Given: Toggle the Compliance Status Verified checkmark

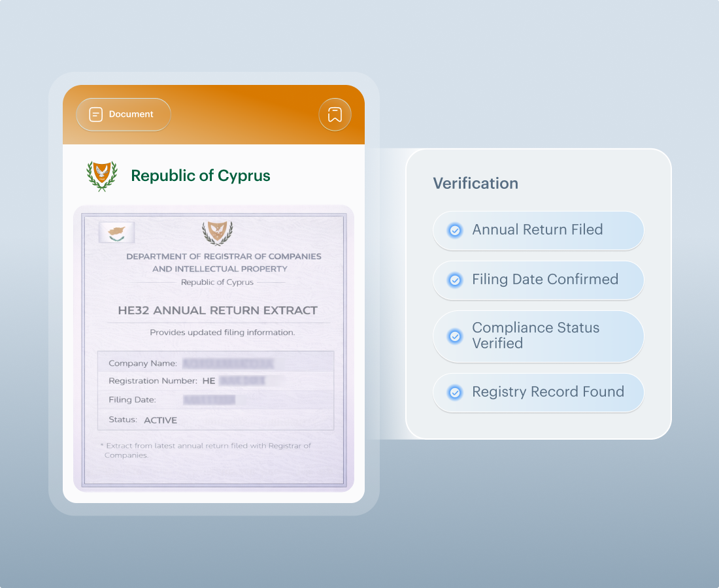Looking at the screenshot, I should tap(454, 336).
